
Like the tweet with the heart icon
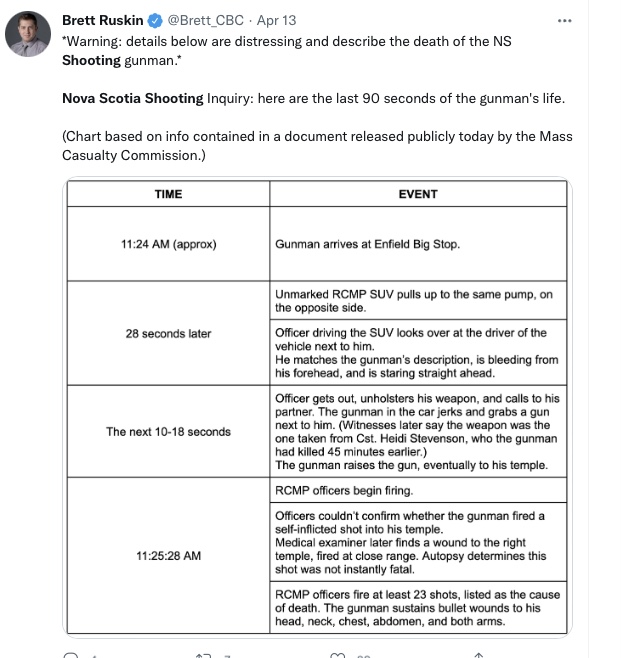pos(338,655)
